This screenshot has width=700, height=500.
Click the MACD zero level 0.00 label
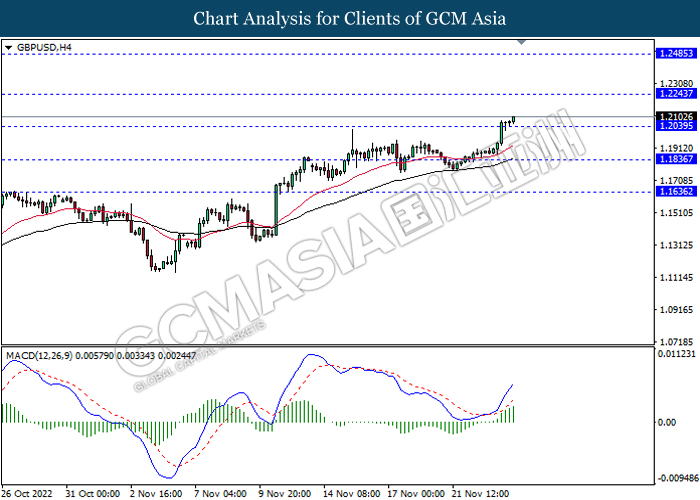pyautogui.click(x=667, y=422)
